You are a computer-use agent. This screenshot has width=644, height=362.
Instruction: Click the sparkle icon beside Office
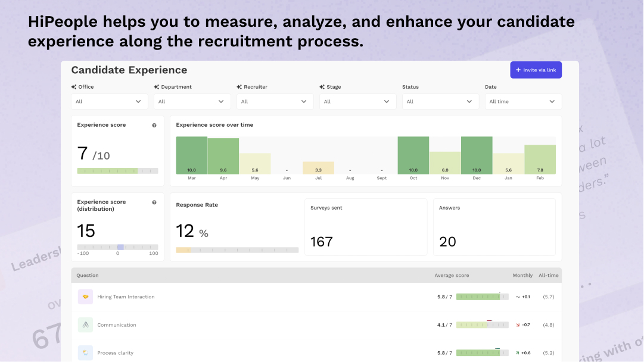[74, 87]
